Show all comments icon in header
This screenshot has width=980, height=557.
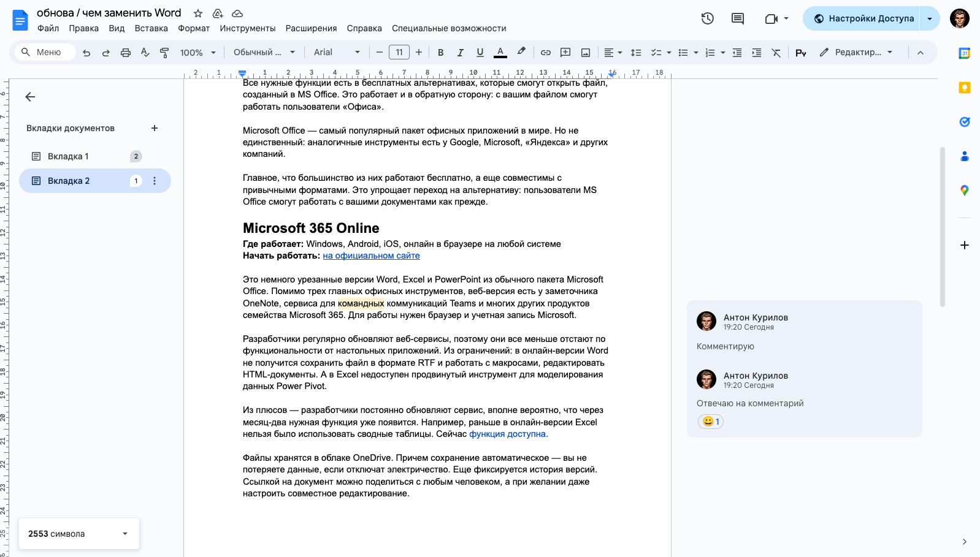738,18
